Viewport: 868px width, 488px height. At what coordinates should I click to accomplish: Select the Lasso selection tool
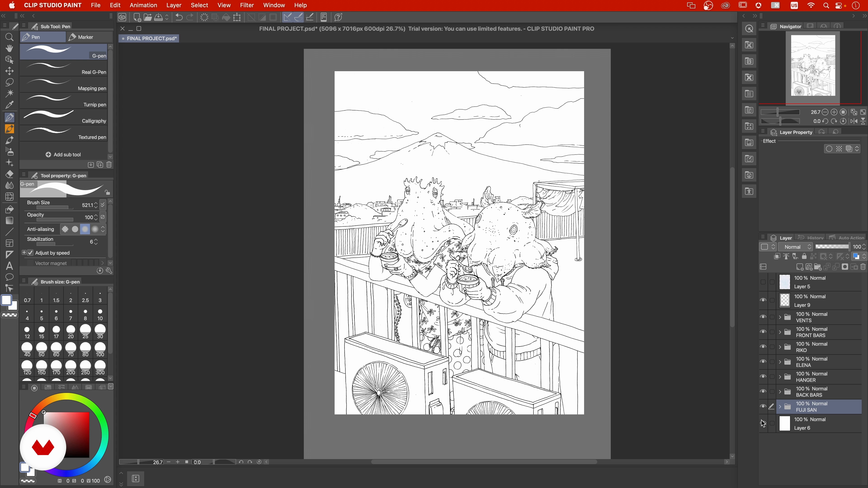click(x=9, y=82)
